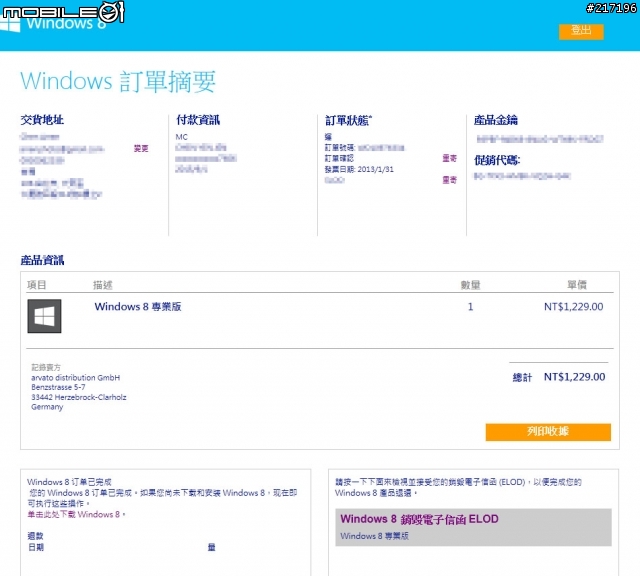Click the 訂單狀態 heading

click(x=348, y=120)
